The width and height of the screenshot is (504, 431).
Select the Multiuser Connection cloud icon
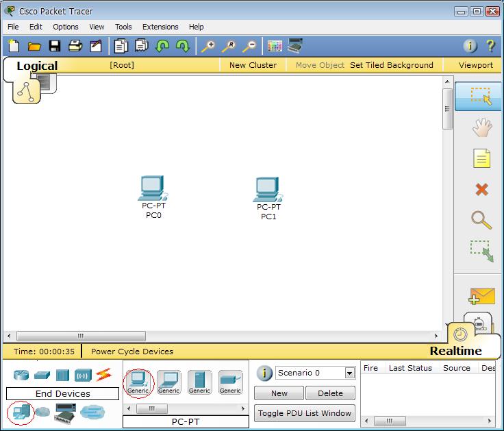[x=92, y=412]
